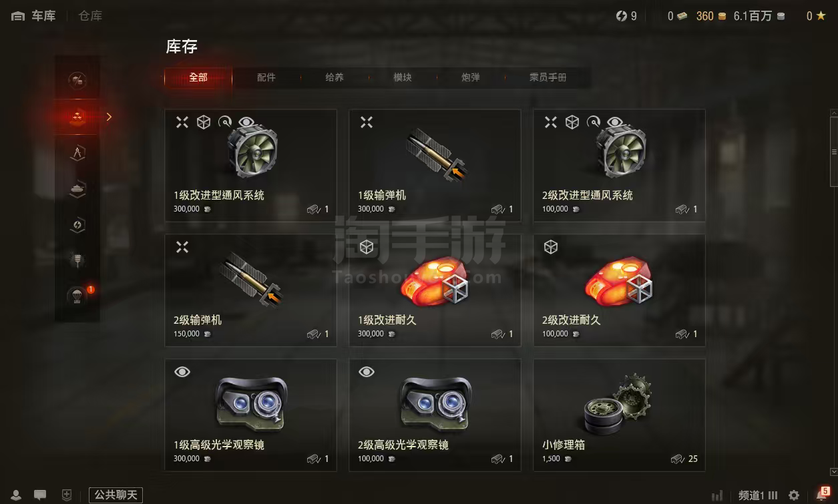The width and height of the screenshot is (838, 504).
Task: Select the tank vehicle sidebar icon
Action: click(77, 189)
